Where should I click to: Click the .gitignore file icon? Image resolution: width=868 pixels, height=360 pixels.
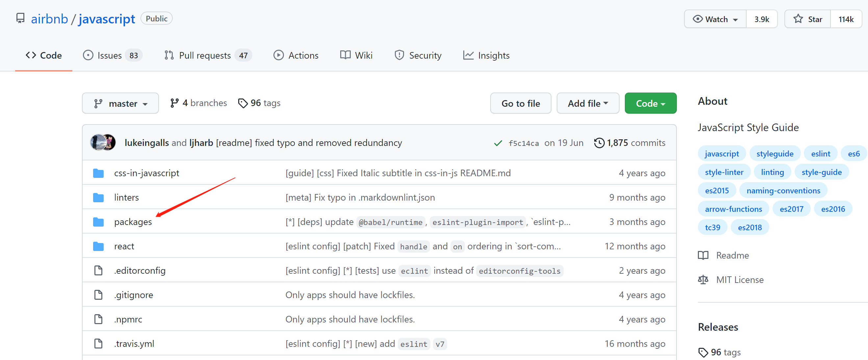(98, 294)
